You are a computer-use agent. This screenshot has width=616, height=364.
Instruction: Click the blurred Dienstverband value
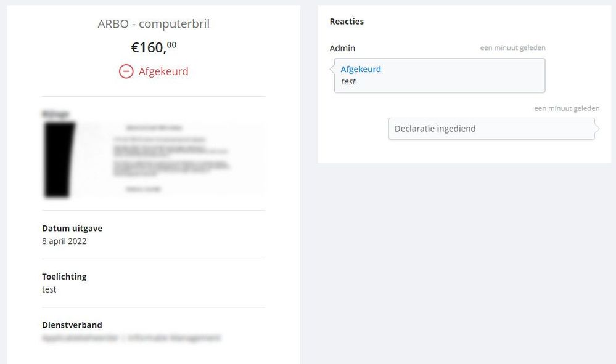131,338
